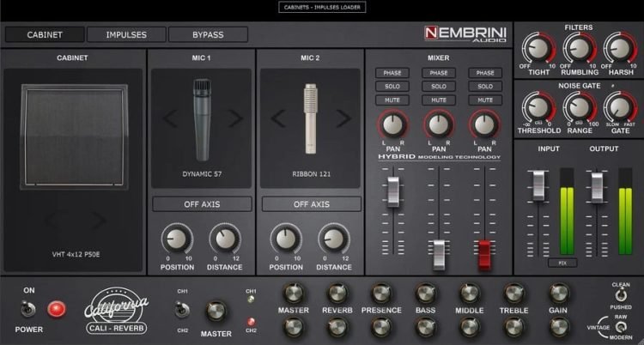Click the red mixer channel fader
Viewport: 644px width, 345px height.
coord(485,251)
